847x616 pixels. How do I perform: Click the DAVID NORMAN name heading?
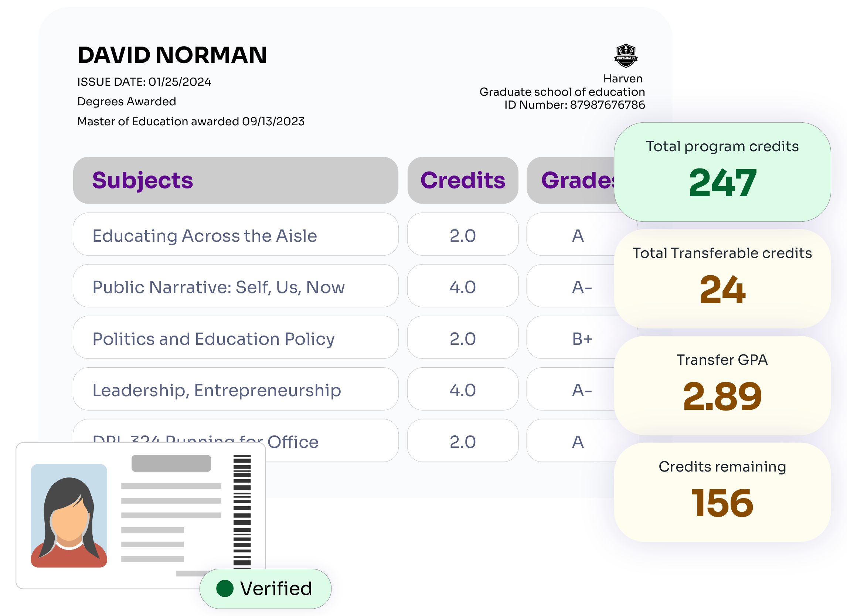172,55
